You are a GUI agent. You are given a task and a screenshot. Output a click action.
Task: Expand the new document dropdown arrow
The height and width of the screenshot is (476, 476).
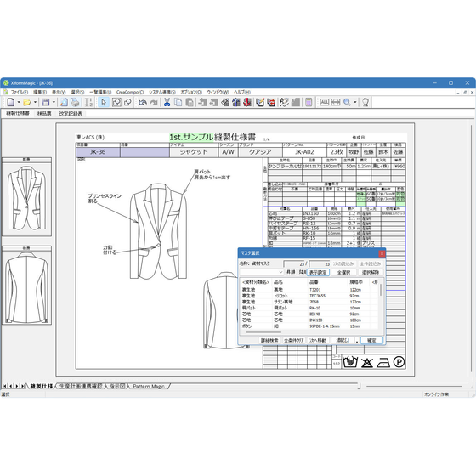tap(19, 102)
